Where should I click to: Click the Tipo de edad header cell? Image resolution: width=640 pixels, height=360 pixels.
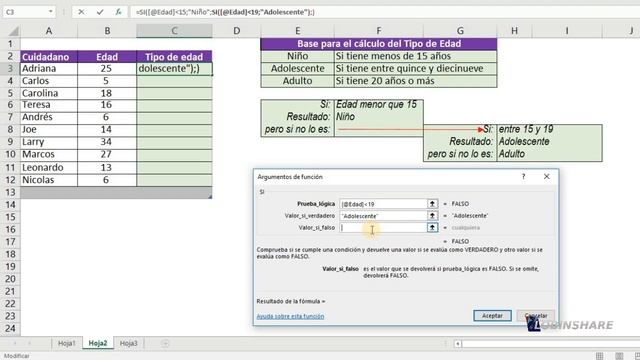(174, 56)
